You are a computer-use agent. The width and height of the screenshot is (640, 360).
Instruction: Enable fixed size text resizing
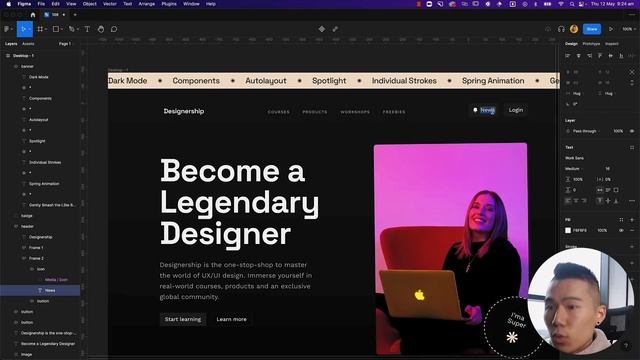[x=616, y=190]
